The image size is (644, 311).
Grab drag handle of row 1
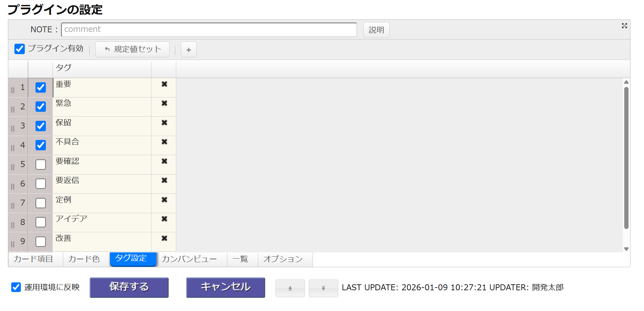tap(13, 90)
